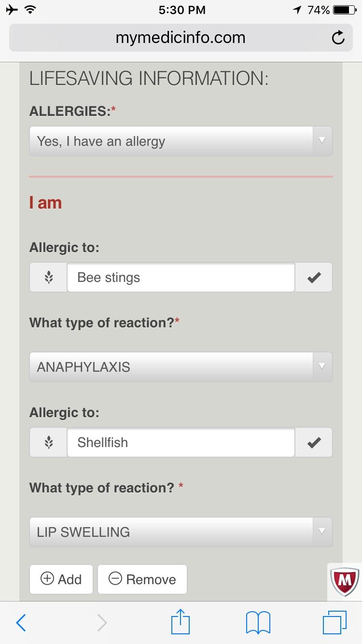Open the ALLERGIES selection dropdown

tap(181, 141)
